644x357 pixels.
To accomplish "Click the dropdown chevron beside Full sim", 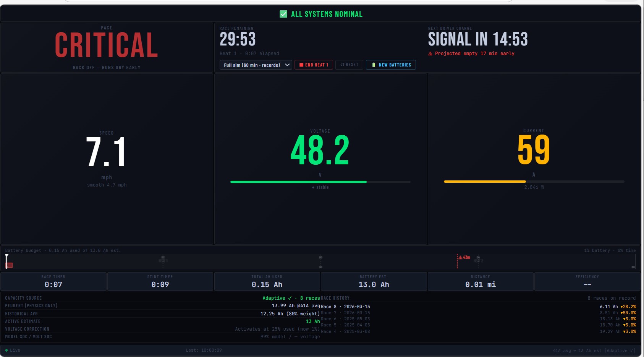I will coord(287,65).
